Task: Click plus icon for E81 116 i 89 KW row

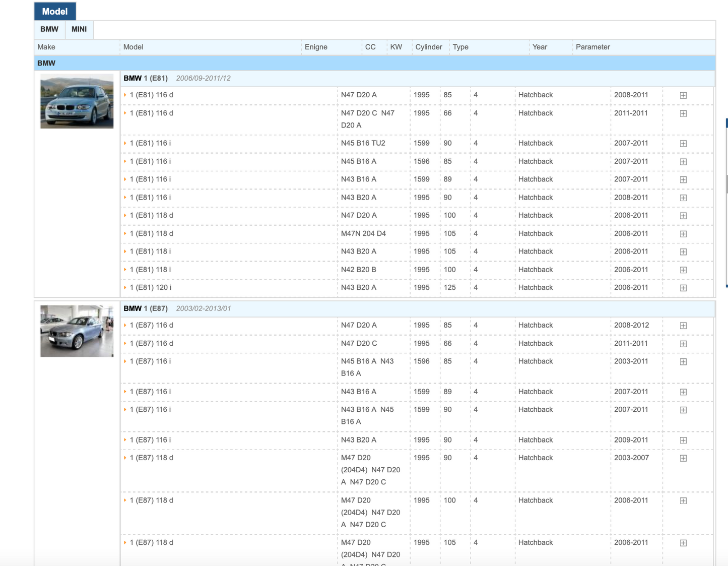Action: [x=683, y=179]
